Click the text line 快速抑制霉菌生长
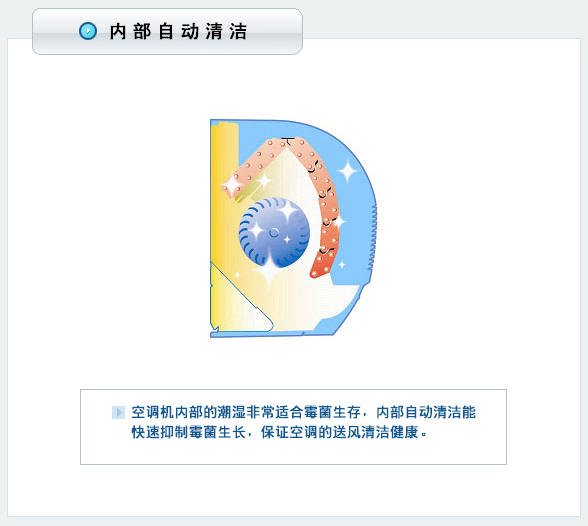This screenshot has width=588, height=526. pyautogui.click(x=189, y=432)
